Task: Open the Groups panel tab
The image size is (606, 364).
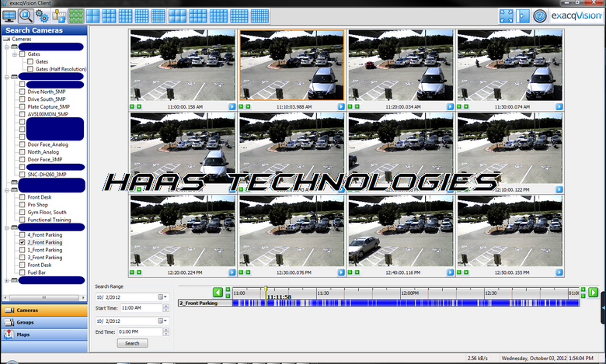Action: point(44,323)
